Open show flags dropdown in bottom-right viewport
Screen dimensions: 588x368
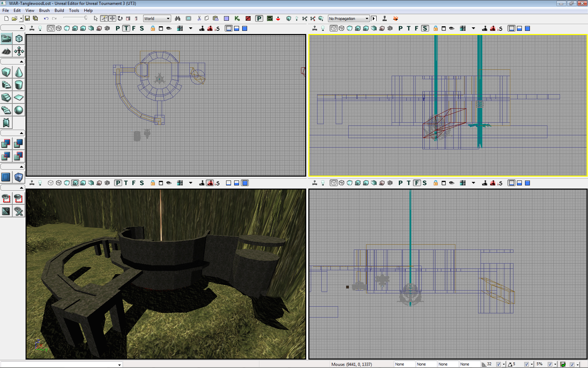(x=474, y=183)
